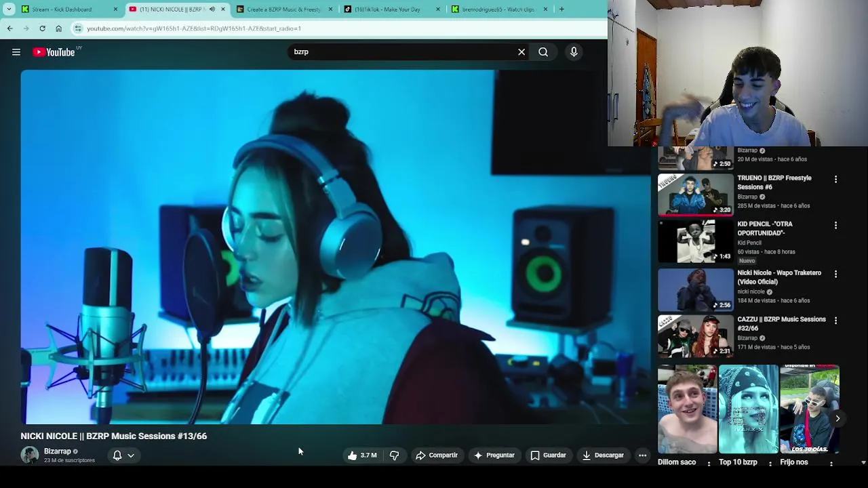This screenshot has height=488, width=868.
Task: Start voice search with the microphone icon
Action: (574, 52)
